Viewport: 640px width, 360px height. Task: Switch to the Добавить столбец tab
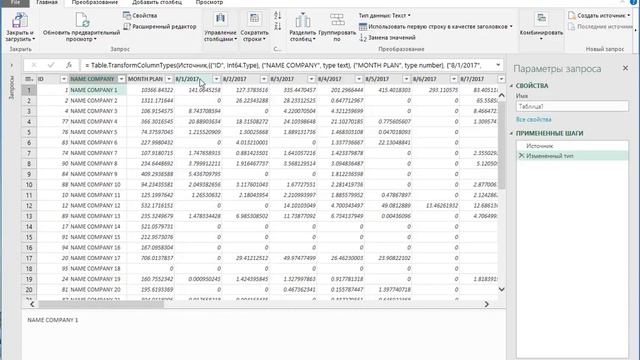[x=157, y=2]
